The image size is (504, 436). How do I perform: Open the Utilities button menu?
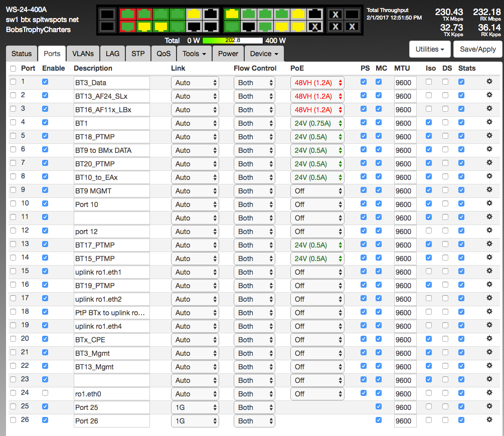[x=430, y=49]
